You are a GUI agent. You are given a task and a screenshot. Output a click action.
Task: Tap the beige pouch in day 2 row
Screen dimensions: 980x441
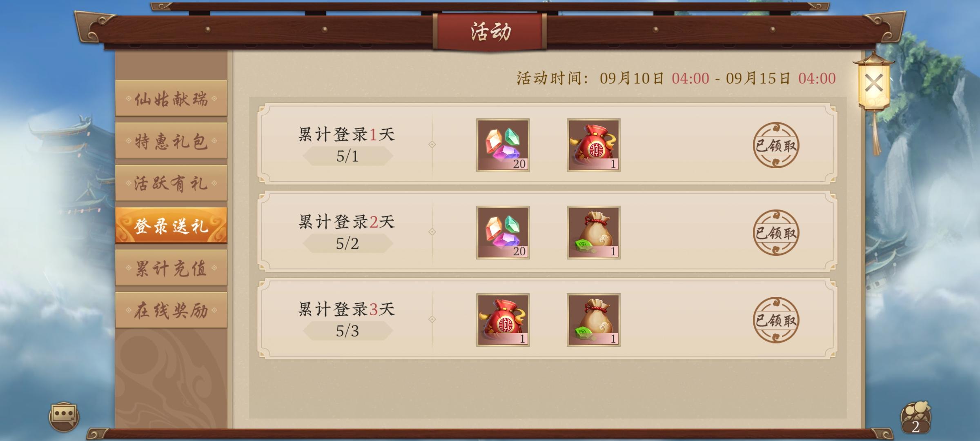[x=593, y=232]
